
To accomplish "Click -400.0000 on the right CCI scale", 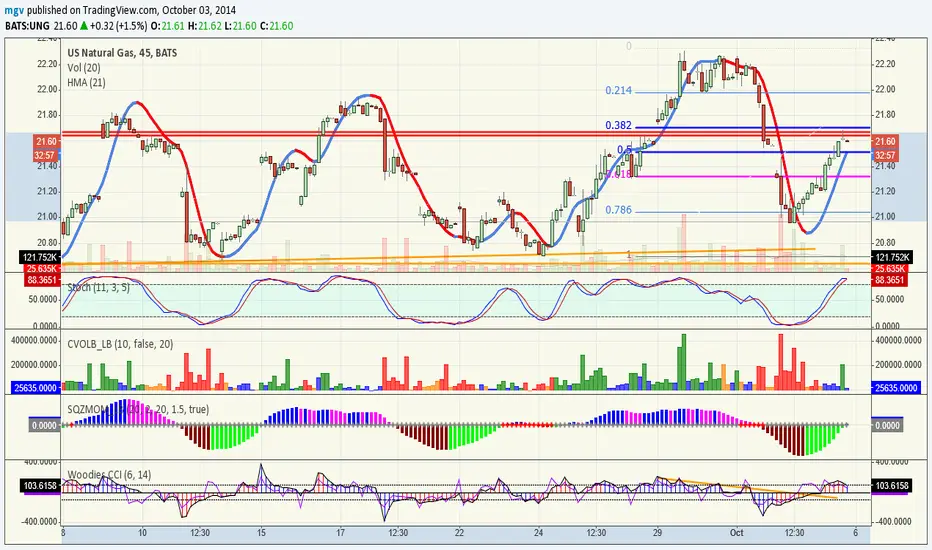I will pyautogui.click(x=894, y=521).
